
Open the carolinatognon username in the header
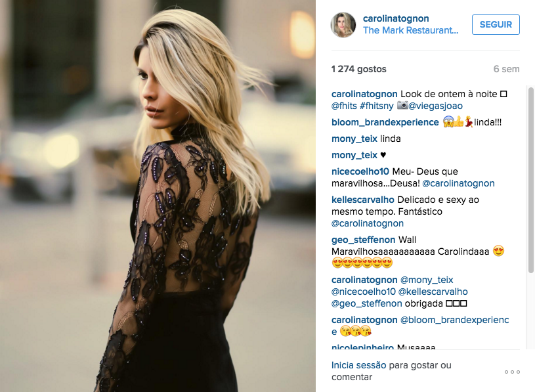[396, 18]
